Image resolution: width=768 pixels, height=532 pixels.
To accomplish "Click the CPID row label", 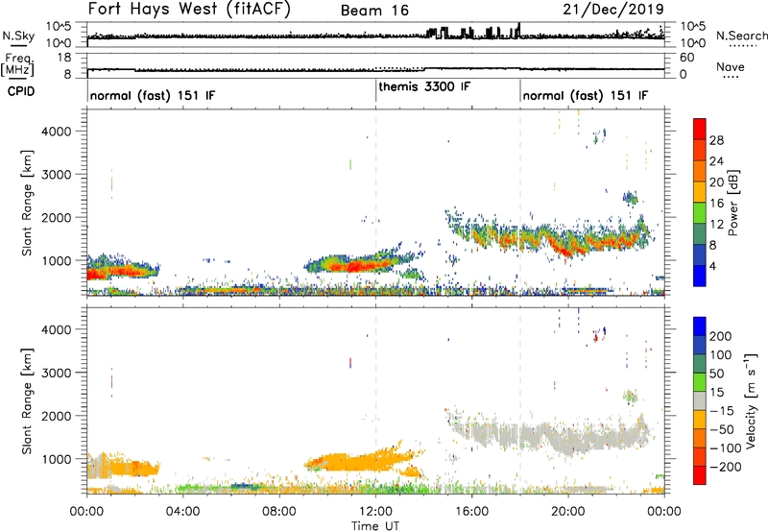I will (x=21, y=91).
